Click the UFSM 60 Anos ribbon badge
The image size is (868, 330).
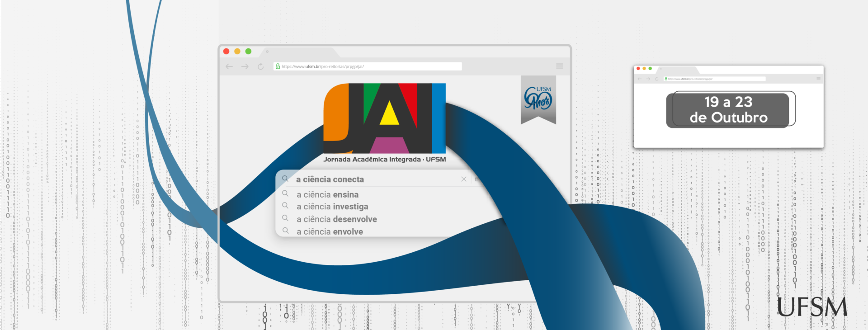pos(538,99)
